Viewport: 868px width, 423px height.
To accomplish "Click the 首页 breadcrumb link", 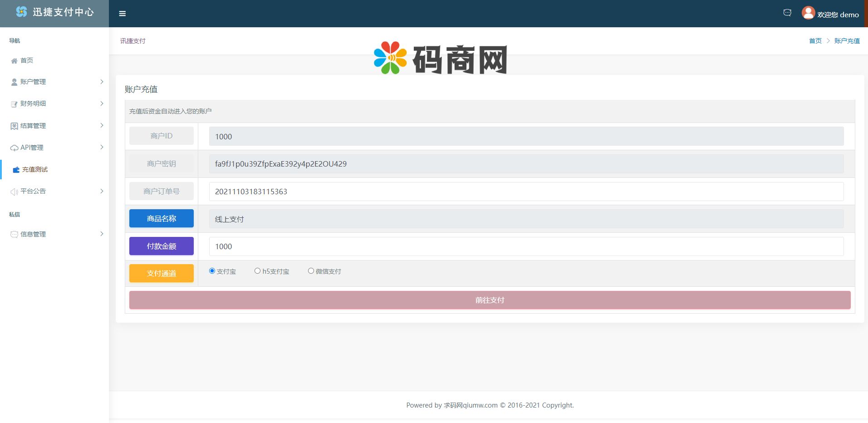I will pos(815,41).
